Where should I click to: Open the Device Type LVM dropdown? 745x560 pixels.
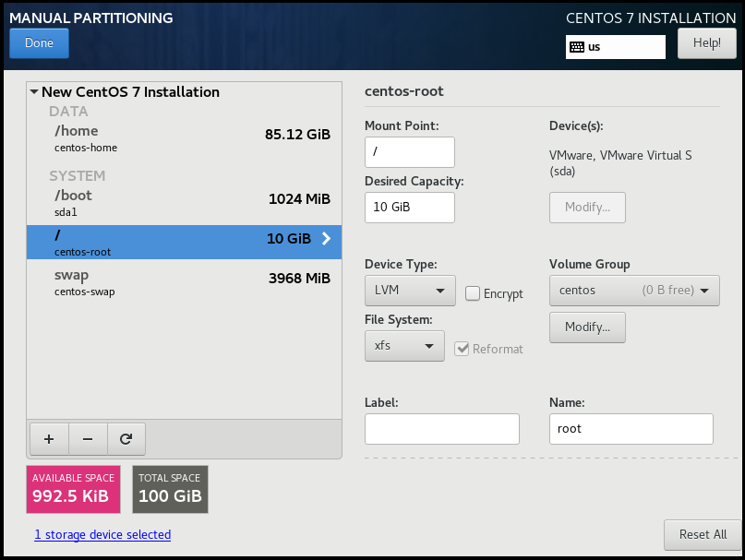pos(410,291)
